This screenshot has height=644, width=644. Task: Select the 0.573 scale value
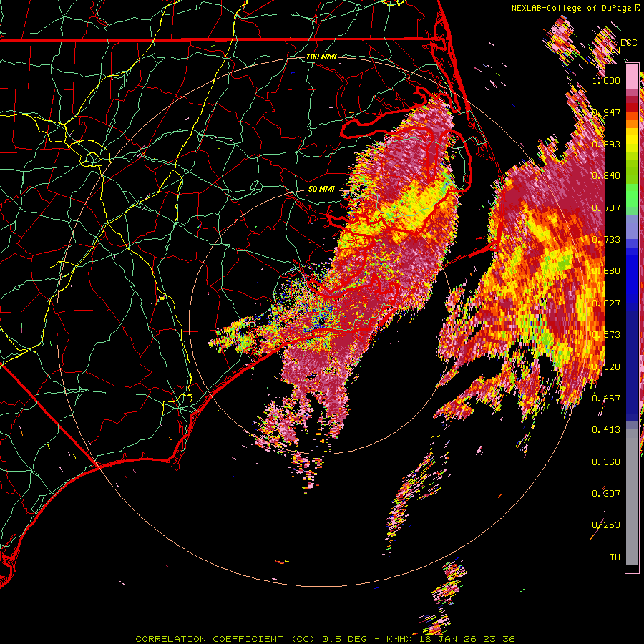point(606,335)
